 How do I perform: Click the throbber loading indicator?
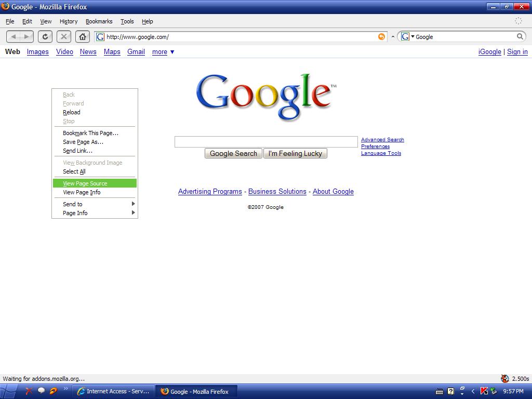tap(518, 21)
